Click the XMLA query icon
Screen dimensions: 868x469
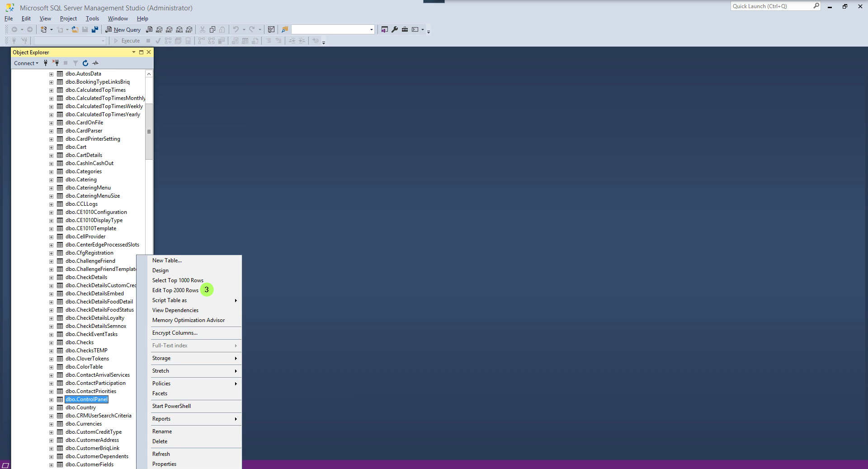pos(179,29)
